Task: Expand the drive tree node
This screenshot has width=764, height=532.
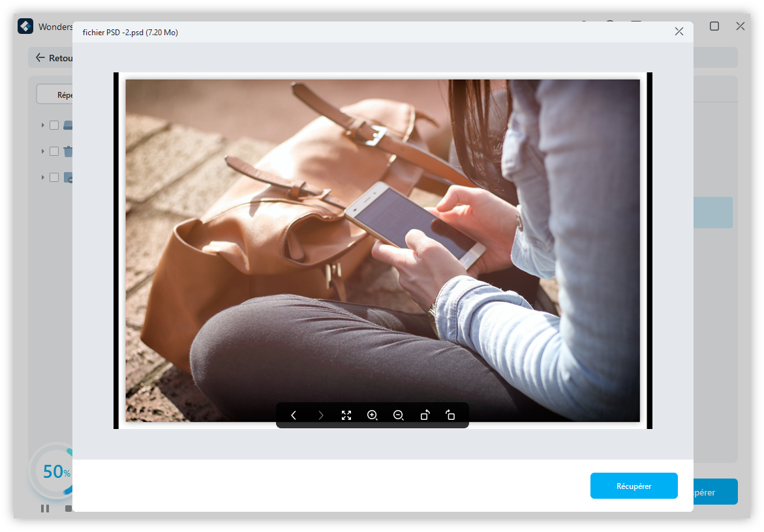Action: click(43, 125)
